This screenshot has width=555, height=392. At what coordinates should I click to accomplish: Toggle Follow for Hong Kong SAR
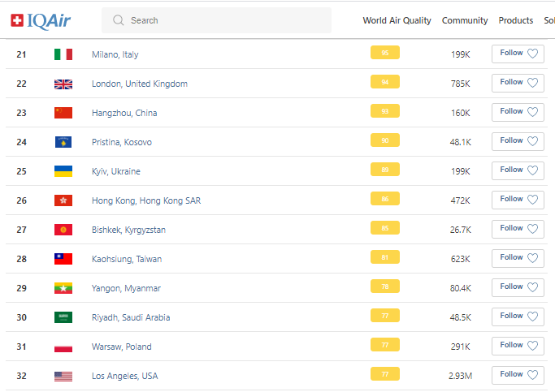pyautogui.click(x=518, y=200)
